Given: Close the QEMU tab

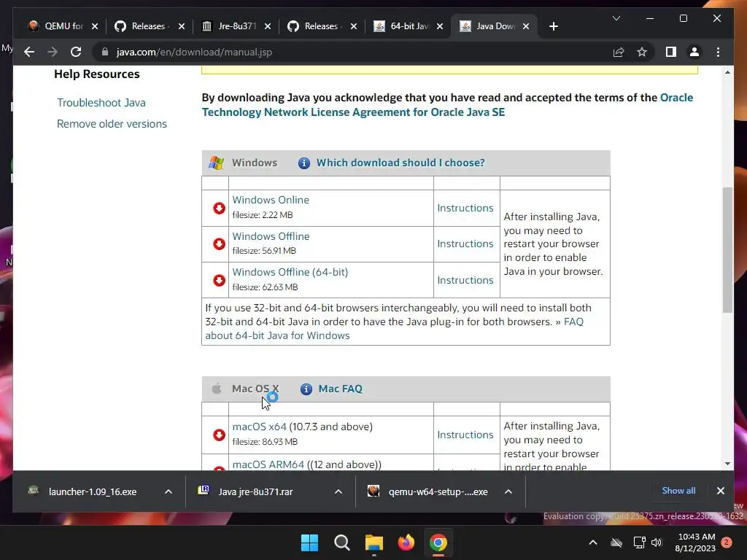Looking at the screenshot, I should pos(95,26).
